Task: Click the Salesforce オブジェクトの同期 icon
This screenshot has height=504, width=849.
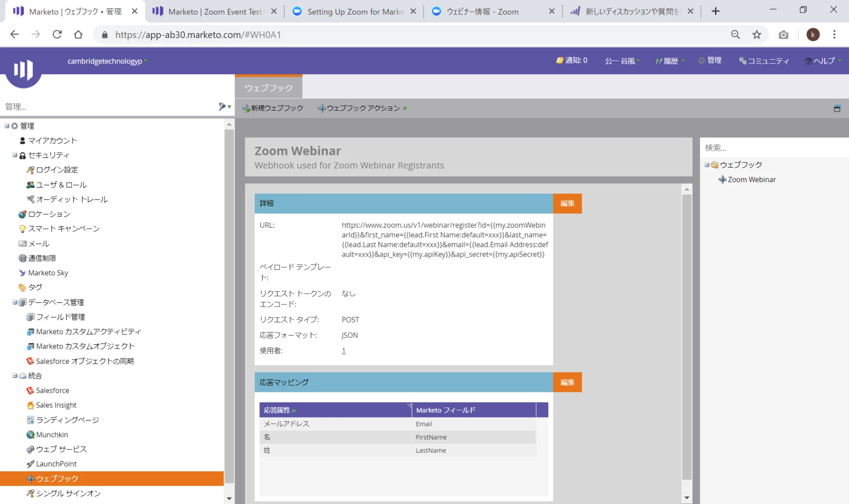Action: (30, 361)
